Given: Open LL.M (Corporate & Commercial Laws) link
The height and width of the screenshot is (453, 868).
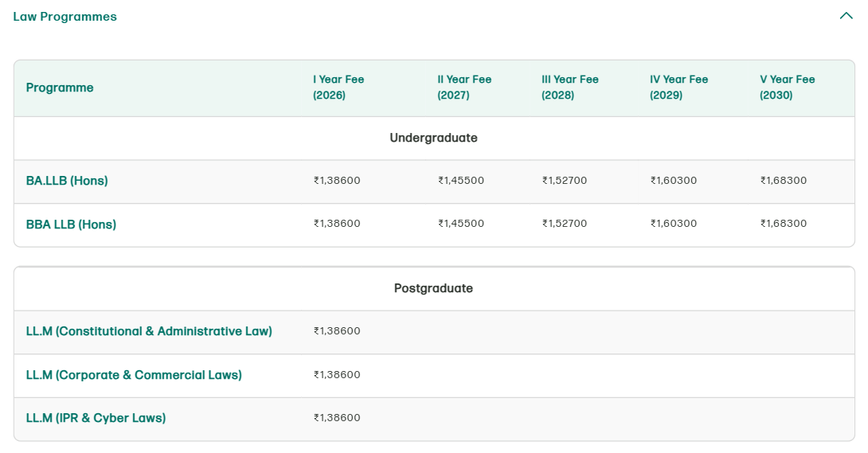Looking at the screenshot, I should (x=134, y=375).
